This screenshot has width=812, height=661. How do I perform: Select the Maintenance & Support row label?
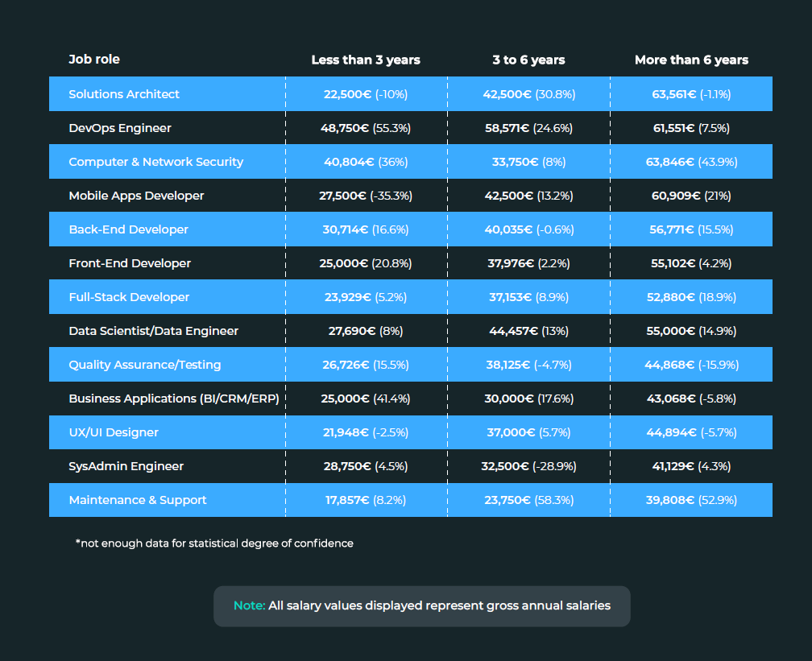[137, 500]
